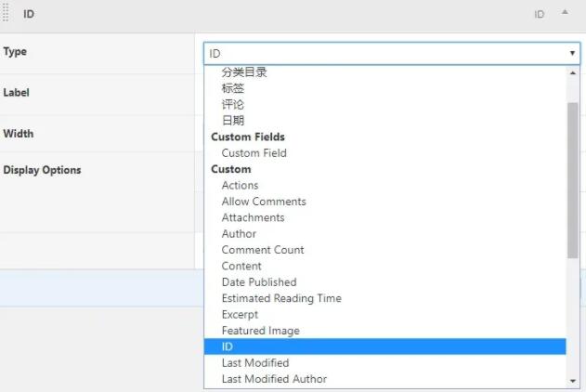Choose Allow Comments option
The height and width of the screenshot is (392, 586).
point(384,201)
